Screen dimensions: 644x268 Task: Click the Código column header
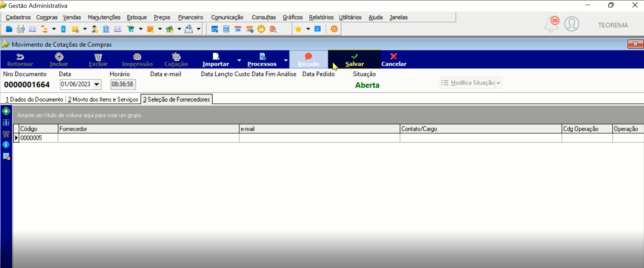point(39,129)
